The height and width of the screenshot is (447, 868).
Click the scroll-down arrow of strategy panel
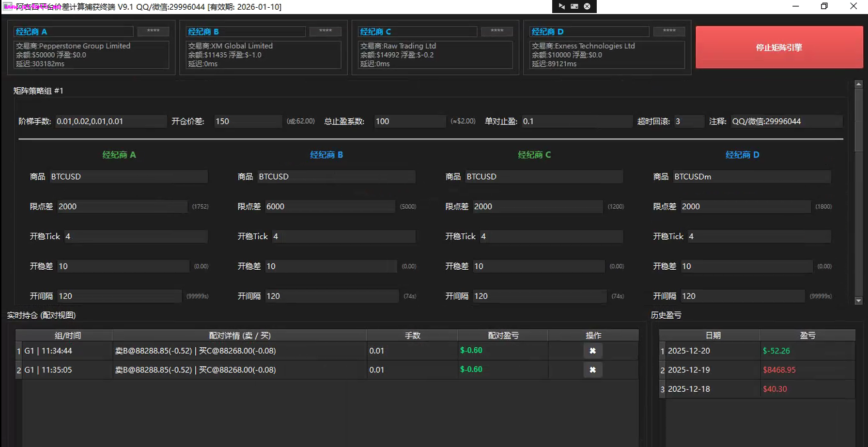(858, 301)
